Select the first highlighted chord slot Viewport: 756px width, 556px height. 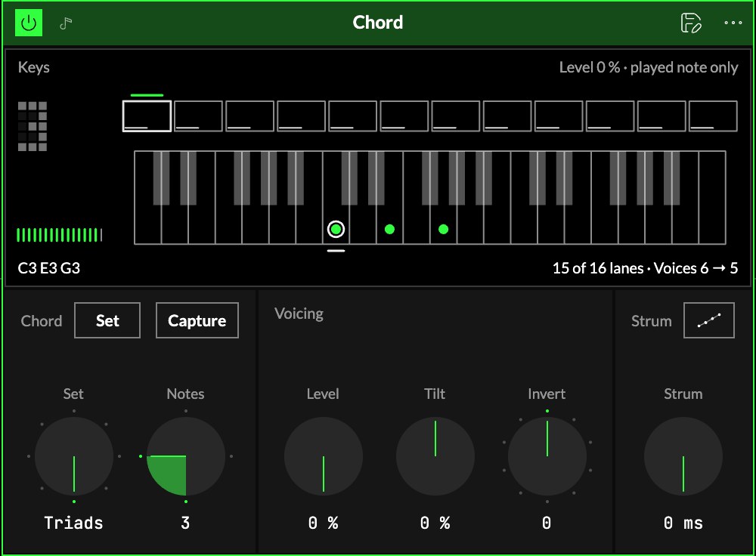pyautogui.click(x=147, y=116)
